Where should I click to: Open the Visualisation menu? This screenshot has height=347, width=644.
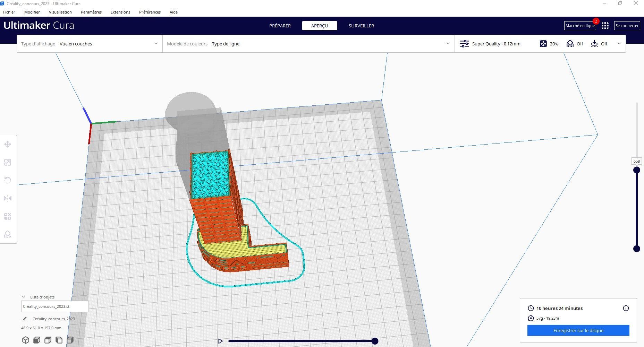coord(60,12)
